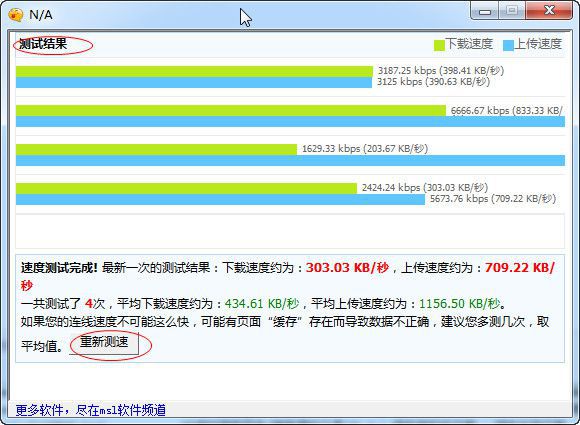Click the text 2424.24 kbps (303.03 KB/秒)
The width and height of the screenshot is (580, 425).
[425, 188]
